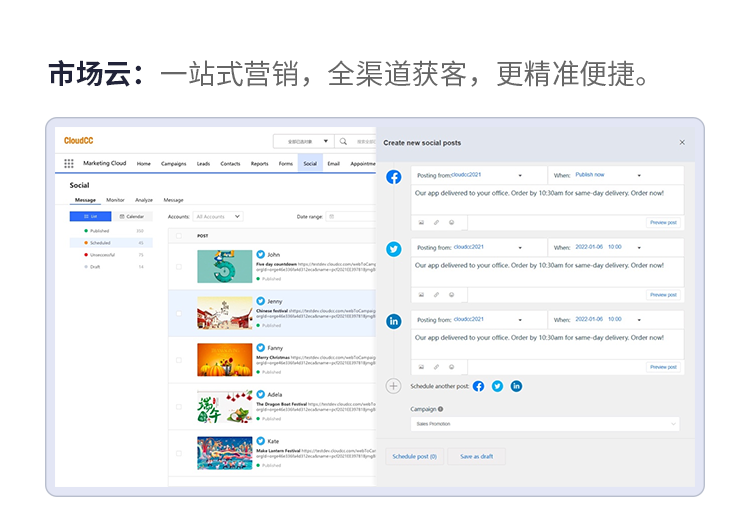The height and width of the screenshot is (520, 750).
Task: Expand the Accounts dropdown showing All Accounts
Action: point(217,216)
